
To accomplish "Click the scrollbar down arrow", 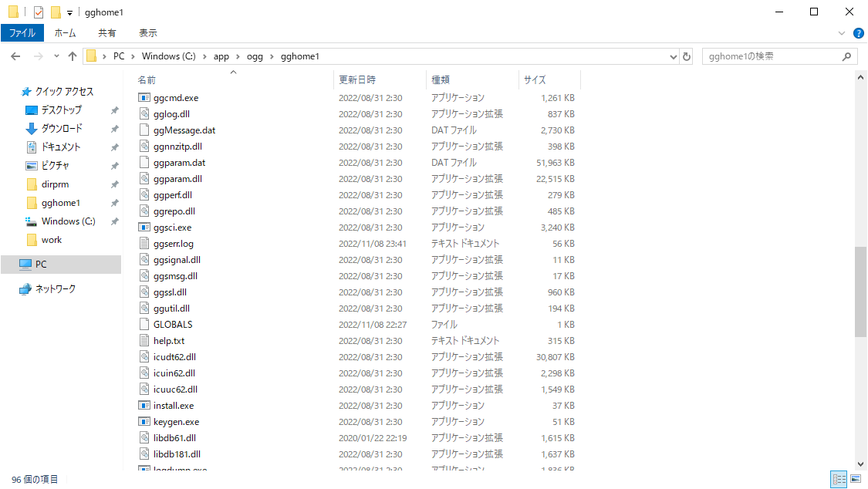I will click(x=860, y=464).
